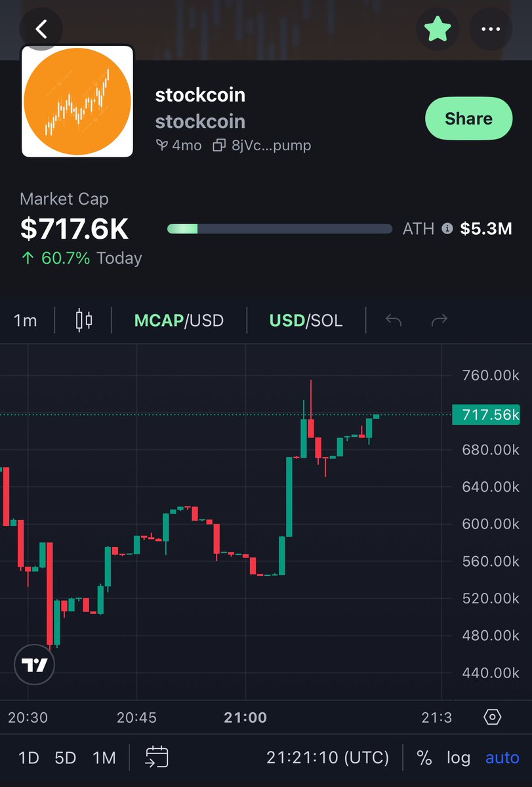The image size is (532, 787).
Task: Click the TradingView logo badge
Action: coord(34,665)
